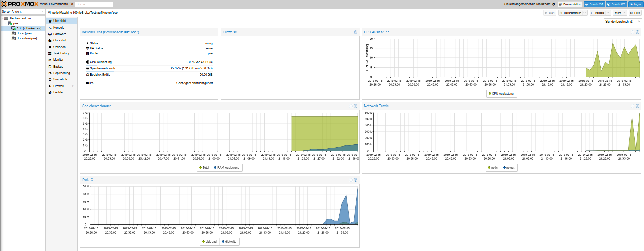Viewport: 644px width, 251px height.
Task: Click Herunterfahren to shut down VM
Action: [570, 13]
